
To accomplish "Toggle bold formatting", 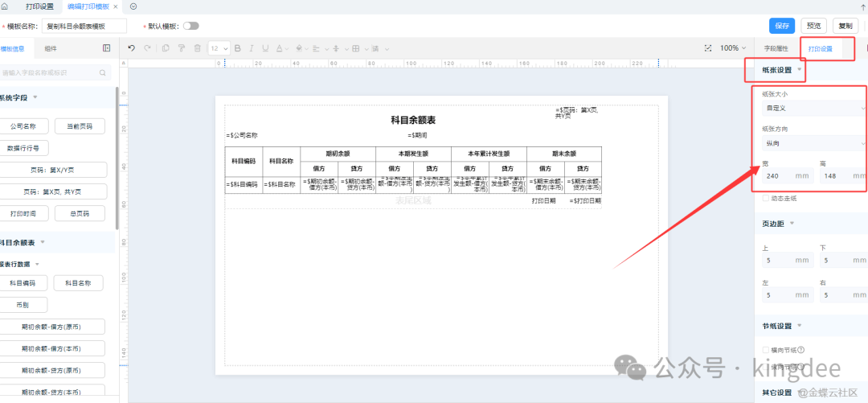I will [238, 48].
